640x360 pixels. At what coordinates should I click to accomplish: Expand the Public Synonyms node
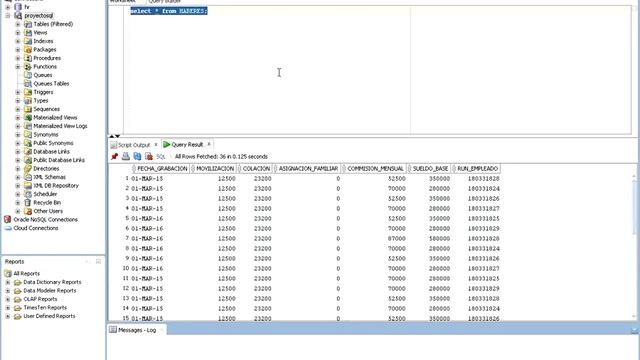[x=18, y=143]
